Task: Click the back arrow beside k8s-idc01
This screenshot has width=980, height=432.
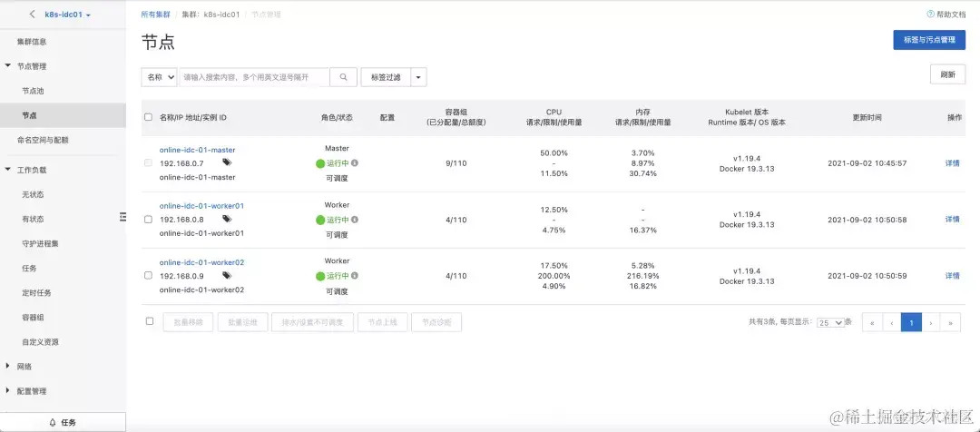Action: click(x=33, y=15)
